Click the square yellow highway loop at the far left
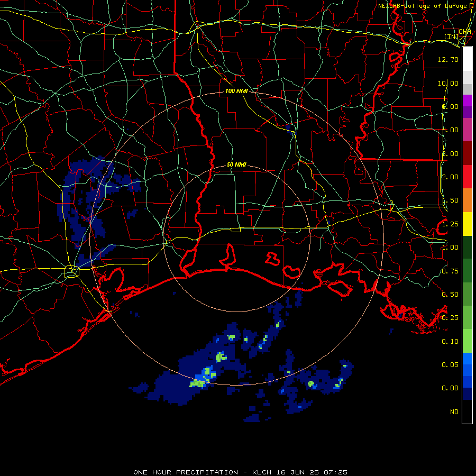476x476 pixels. pyautogui.click(x=72, y=272)
